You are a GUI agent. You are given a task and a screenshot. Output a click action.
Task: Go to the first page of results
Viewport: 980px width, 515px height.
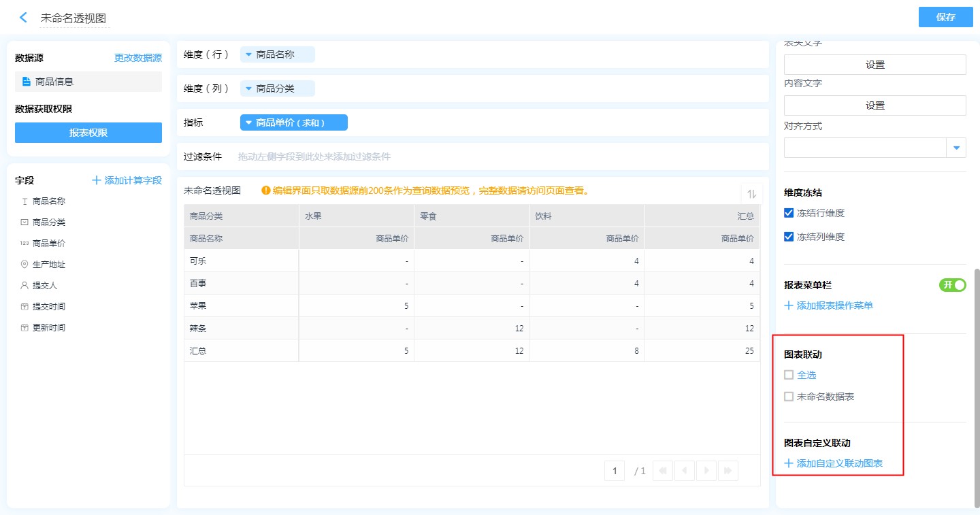tap(663, 470)
